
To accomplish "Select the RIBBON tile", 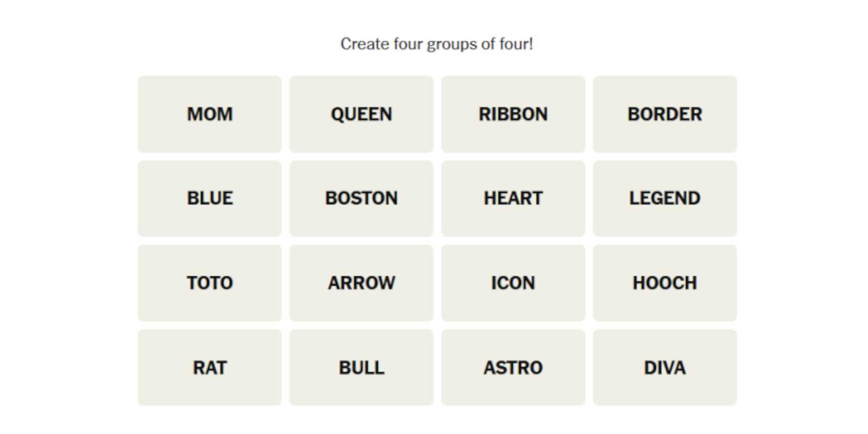I will pos(513,114).
